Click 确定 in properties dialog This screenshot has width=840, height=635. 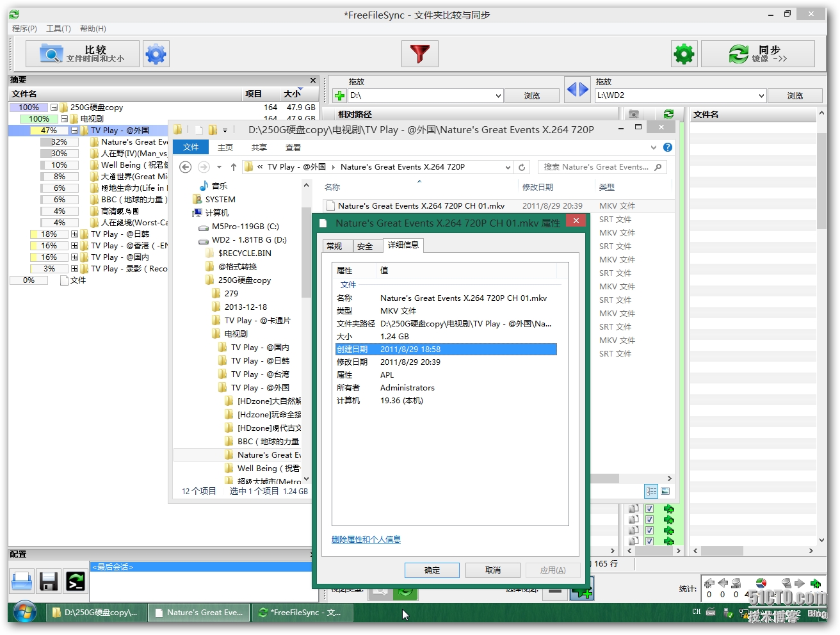(x=432, y=570)
